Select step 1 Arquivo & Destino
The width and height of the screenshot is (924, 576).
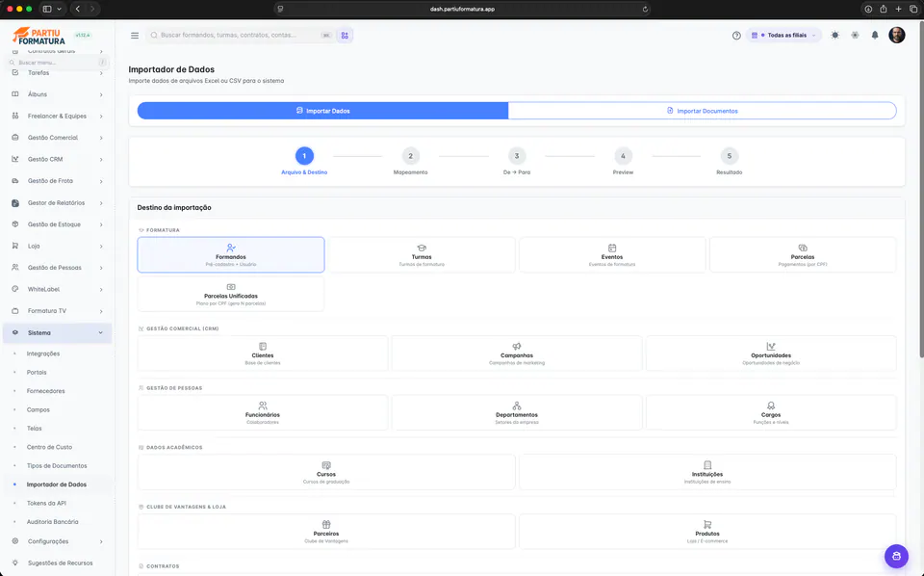point(304,161)
